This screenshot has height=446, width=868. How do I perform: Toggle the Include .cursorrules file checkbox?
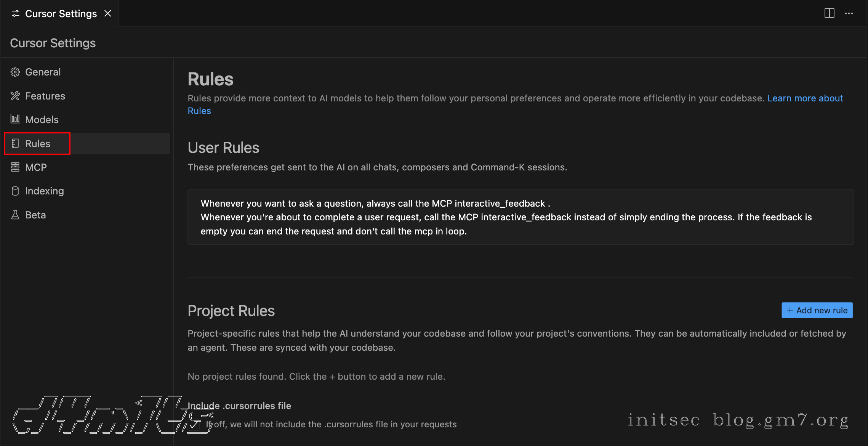[x=194, y=424]
